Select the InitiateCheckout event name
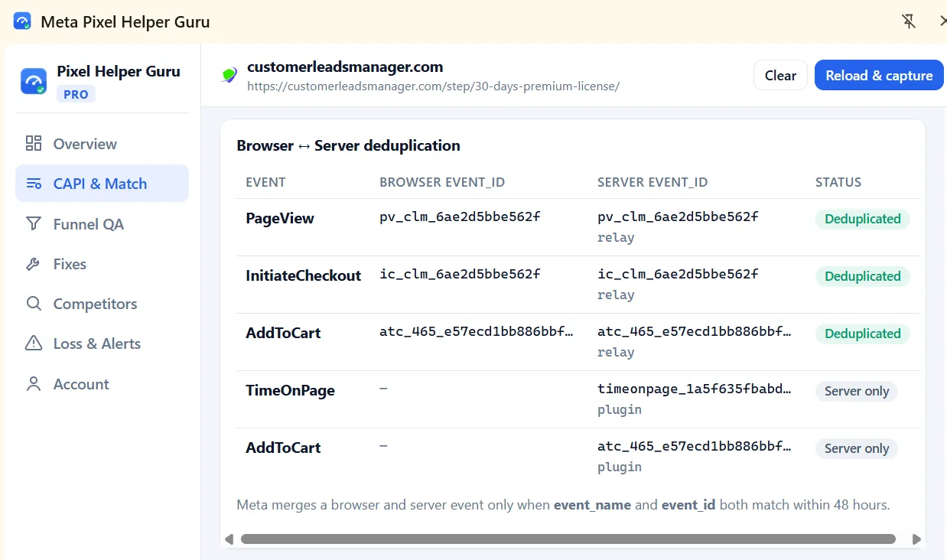 tap(303, 275)
